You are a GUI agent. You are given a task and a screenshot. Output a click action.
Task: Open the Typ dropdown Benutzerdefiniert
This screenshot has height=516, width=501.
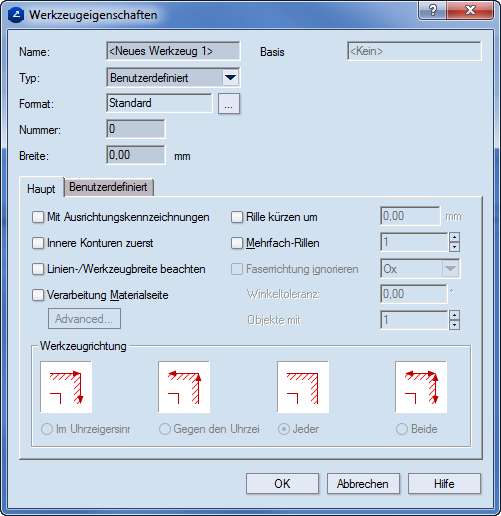point(173,78)
